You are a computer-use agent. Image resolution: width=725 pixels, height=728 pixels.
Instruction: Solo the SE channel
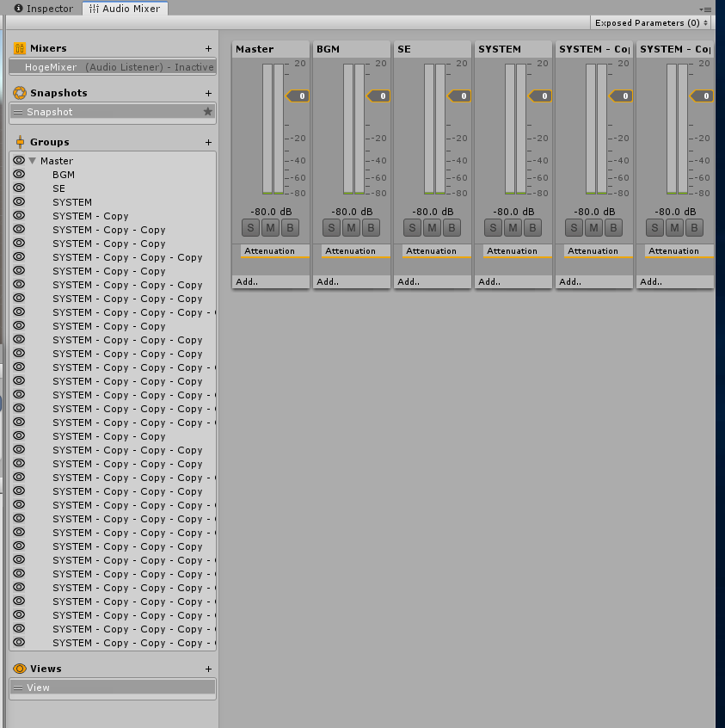[x=412, y=228]
